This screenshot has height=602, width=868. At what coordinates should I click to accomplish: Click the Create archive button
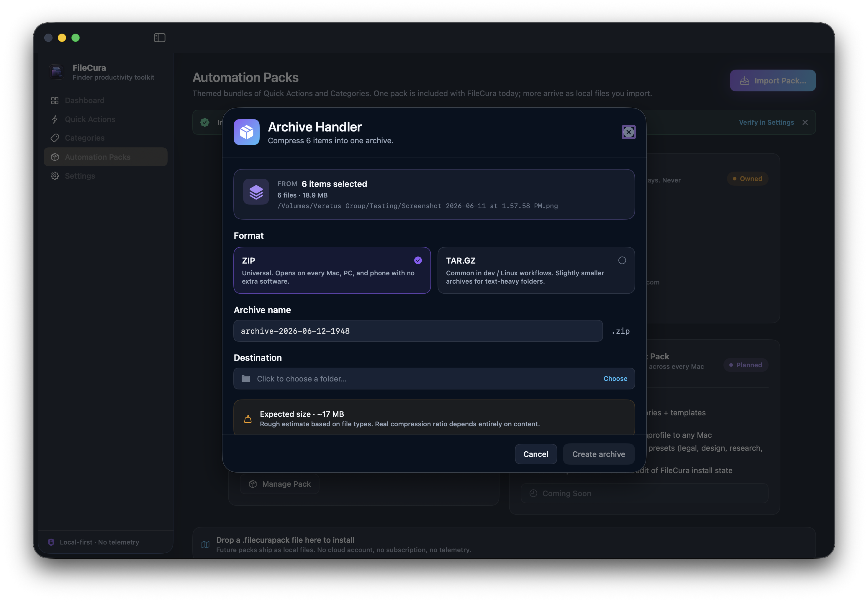click(x=599, y=454)
